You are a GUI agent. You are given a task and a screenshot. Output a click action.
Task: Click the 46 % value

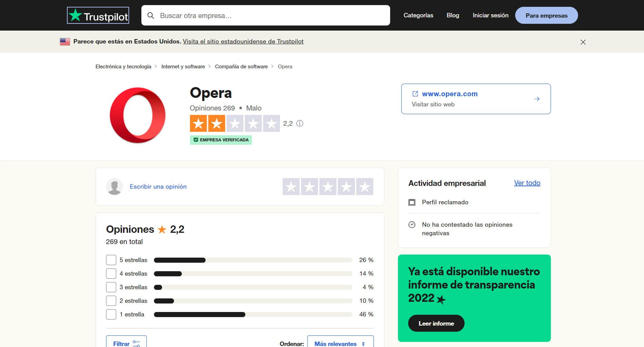366,314
